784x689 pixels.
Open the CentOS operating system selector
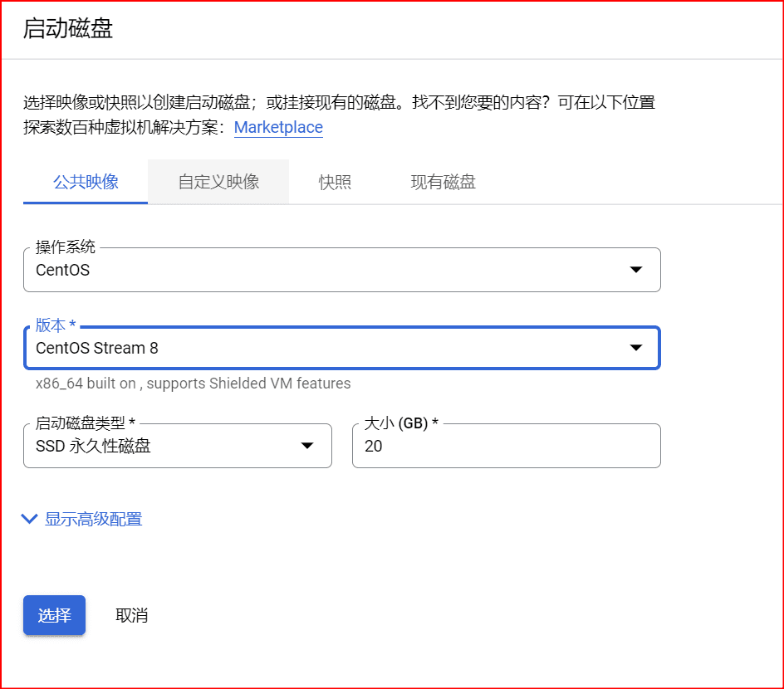click(332, 270)
